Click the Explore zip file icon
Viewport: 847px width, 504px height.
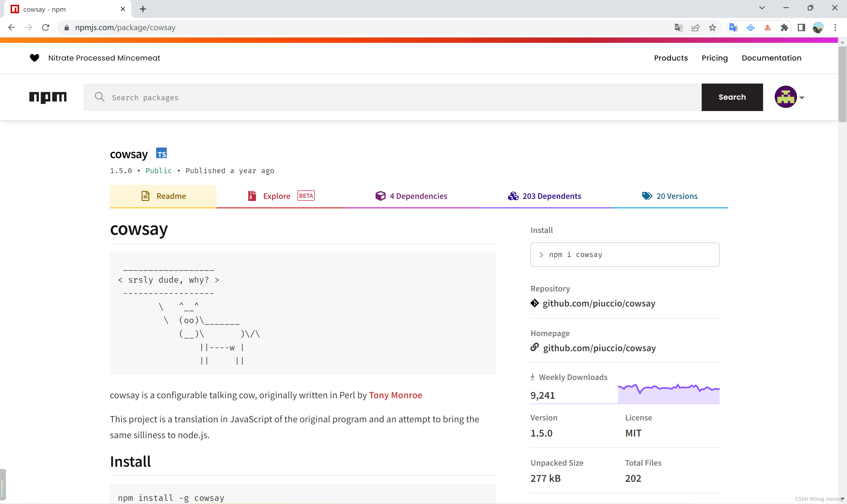pyautogui.click(x=252, y=196)
